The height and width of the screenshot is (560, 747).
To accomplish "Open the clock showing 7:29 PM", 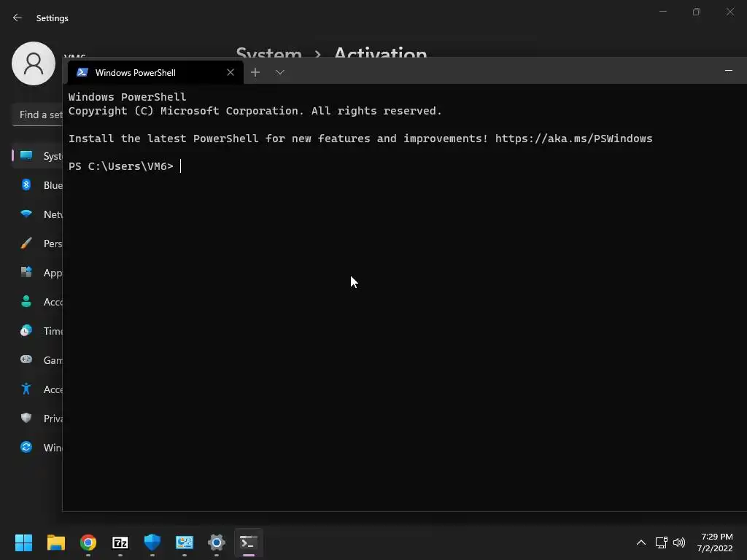I will 715,542.
